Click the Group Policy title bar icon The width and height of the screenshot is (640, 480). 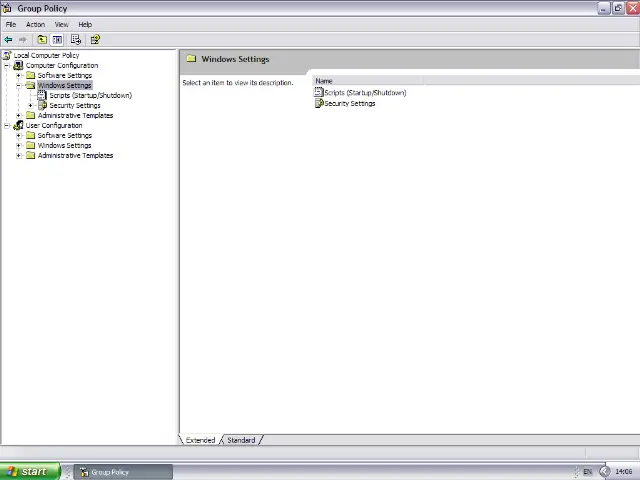click(x=7, y=8)
